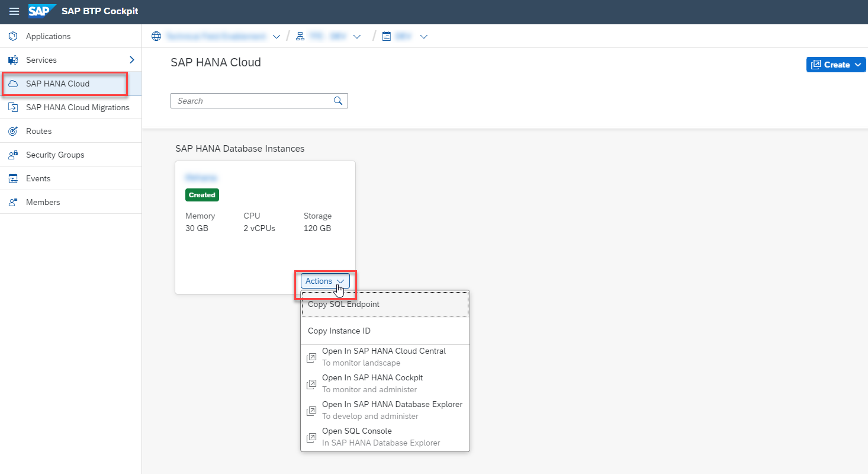This screenshot has height=474, width=868.
Task: Click the green Created status badge
Action: tap(202, 195)
